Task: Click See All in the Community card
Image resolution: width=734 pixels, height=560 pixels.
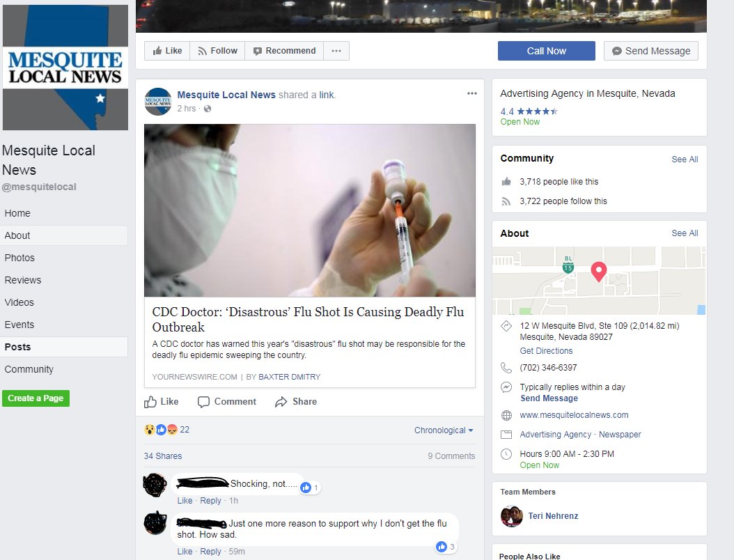Action: (x=685, y=160)
